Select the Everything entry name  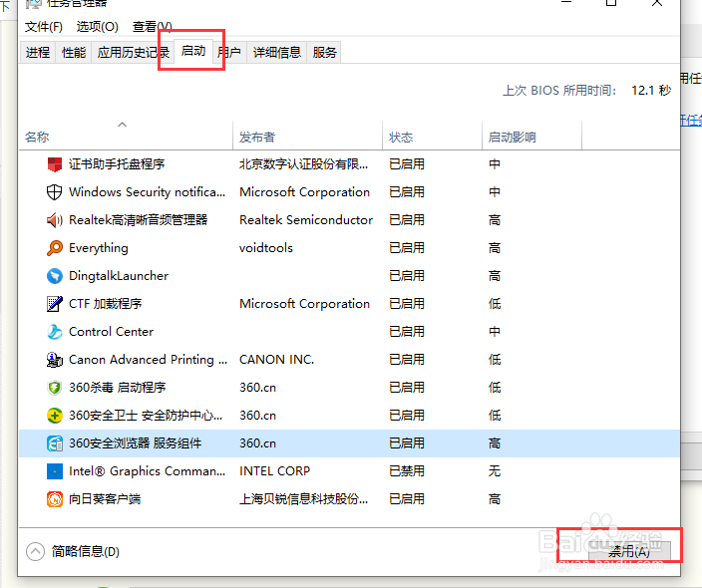tap(99, 248)
